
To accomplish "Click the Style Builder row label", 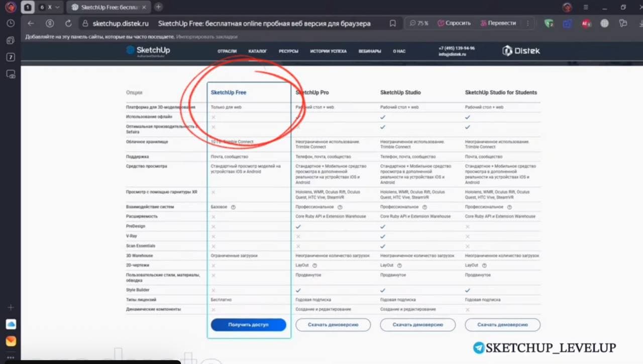I will tap(138, 290).
